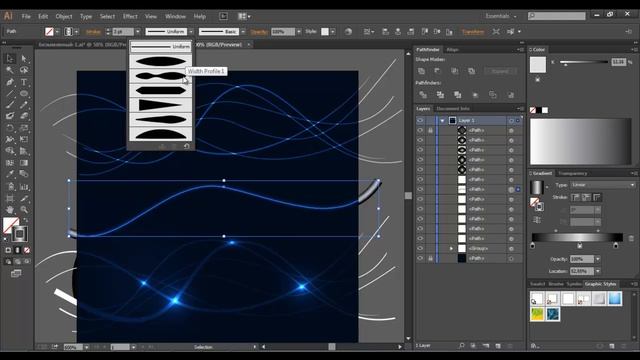Open the Window menu
This screenshot has width=640, height=360.
[176, 16]
